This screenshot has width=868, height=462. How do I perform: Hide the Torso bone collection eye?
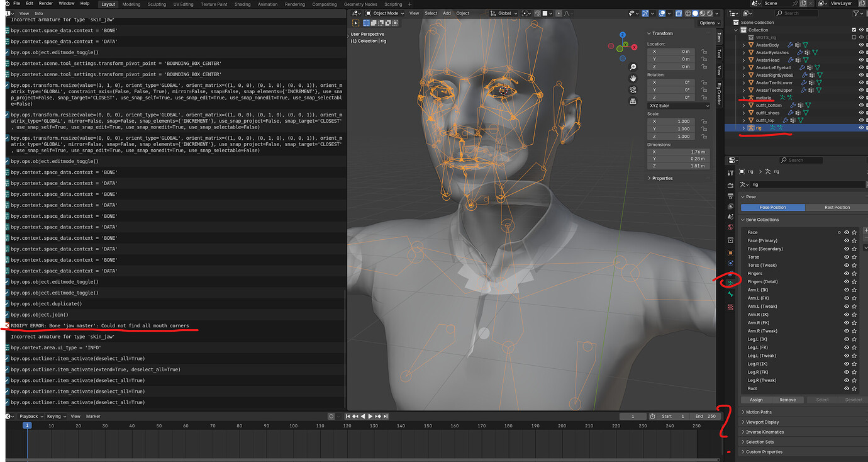847,257
